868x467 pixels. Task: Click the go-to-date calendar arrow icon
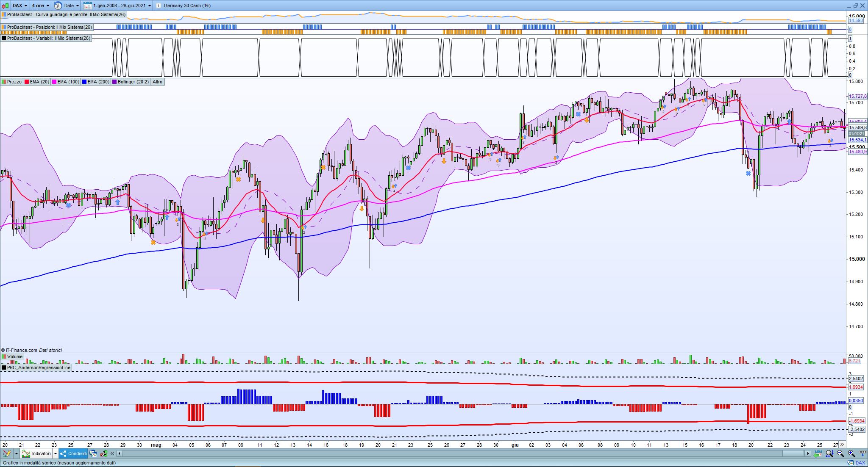(x=818, y=453)
